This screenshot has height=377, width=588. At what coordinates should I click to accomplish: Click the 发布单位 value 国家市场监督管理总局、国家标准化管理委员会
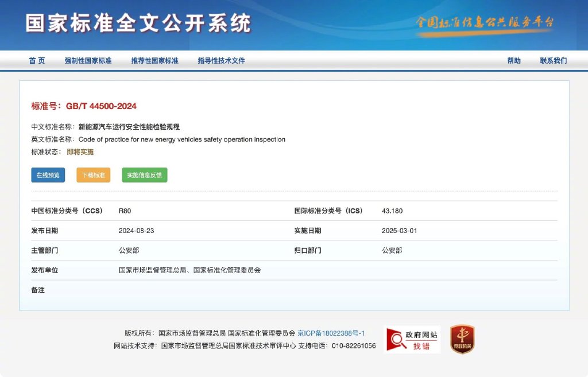(x=189, y=270)
